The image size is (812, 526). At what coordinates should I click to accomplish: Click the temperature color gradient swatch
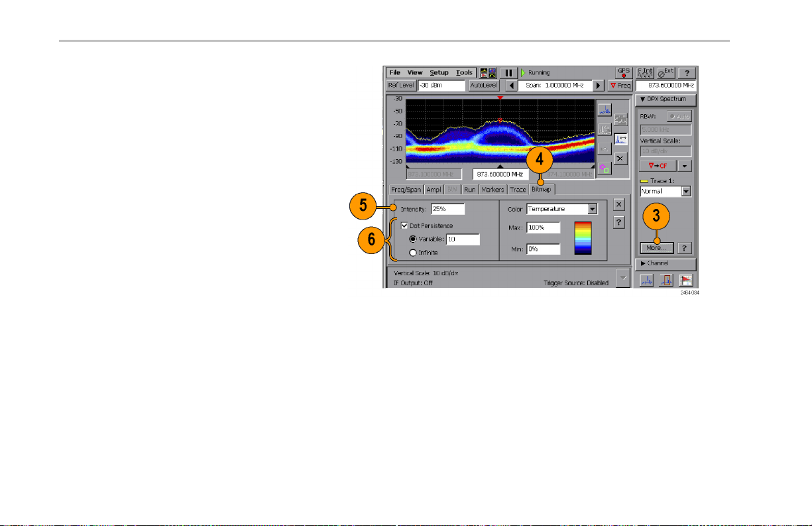click(583, 238)
